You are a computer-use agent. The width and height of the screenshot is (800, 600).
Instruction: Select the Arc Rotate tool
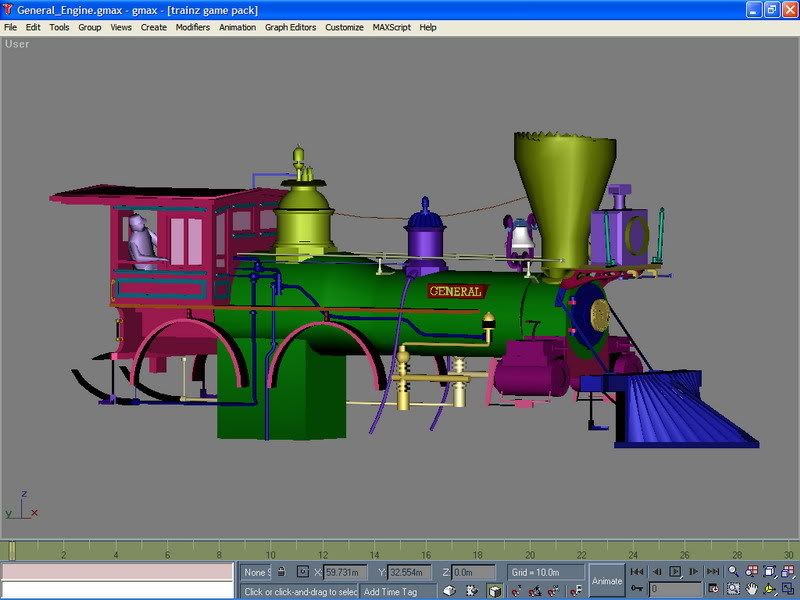(x=770, y=589)
